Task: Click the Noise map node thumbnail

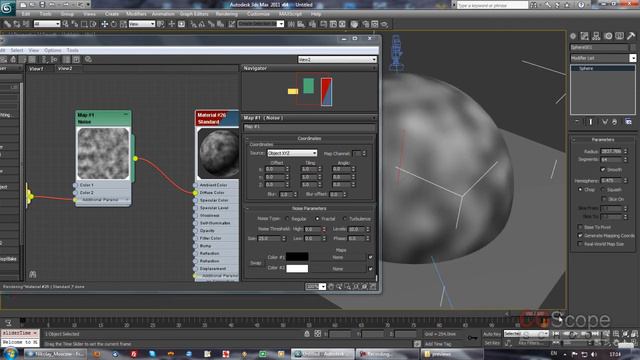Action: [x=103, y=153]
